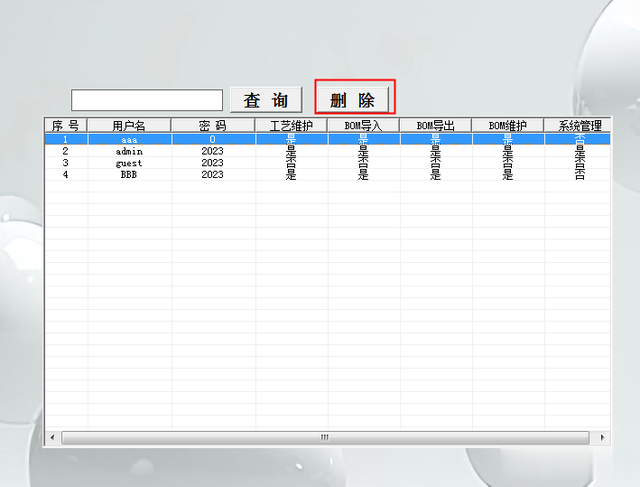This screenshot has width=640, height=487.
Task: Click password '2023' in the BBB row
Action: click(213, 175)
